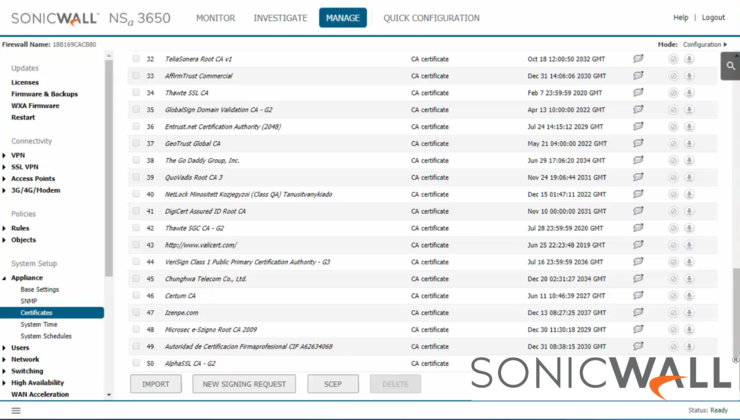Viewport: 740px width, 420px height.
Task: Click the NEW SIGNING REQUEST button
Action: pos(244,384)
